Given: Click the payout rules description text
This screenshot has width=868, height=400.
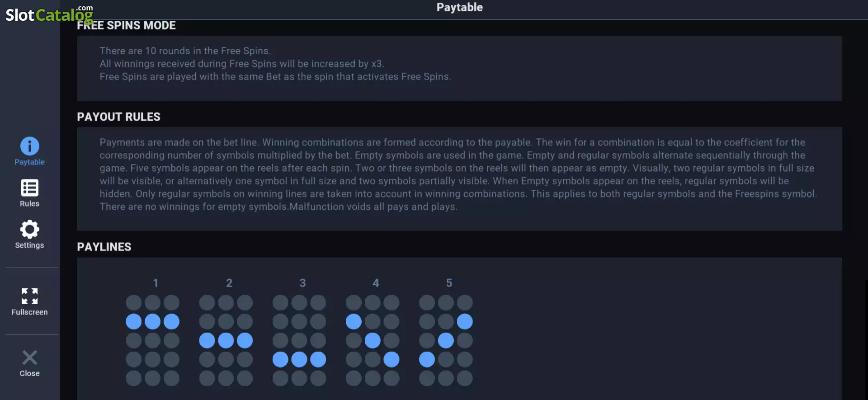Looking at the screenshot, I should tap(458, 174).
